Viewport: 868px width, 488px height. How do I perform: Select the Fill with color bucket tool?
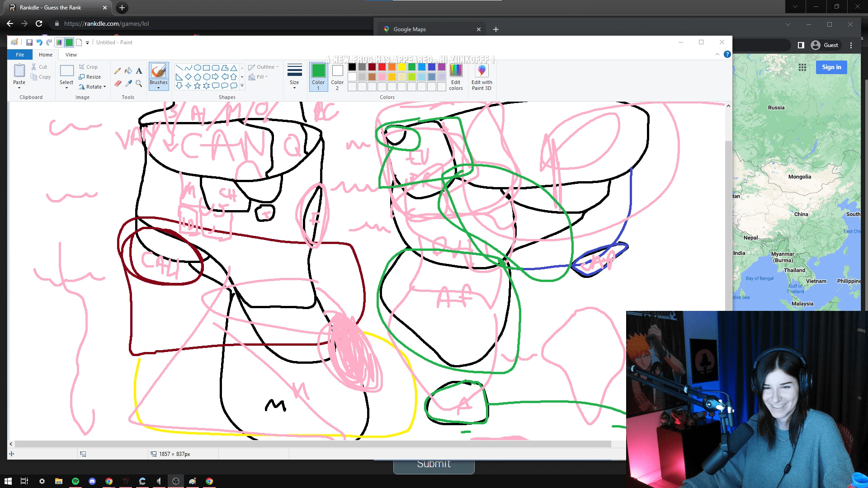pyautogui.click(x=128, y=71)
